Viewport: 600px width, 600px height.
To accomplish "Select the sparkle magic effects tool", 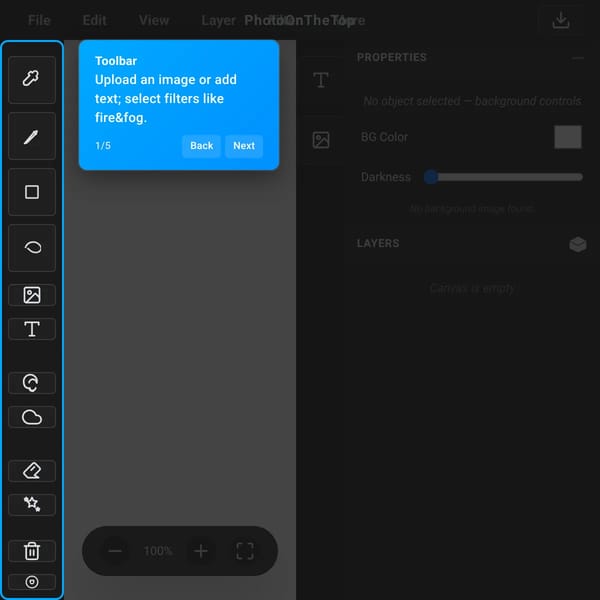I will 32,504.
